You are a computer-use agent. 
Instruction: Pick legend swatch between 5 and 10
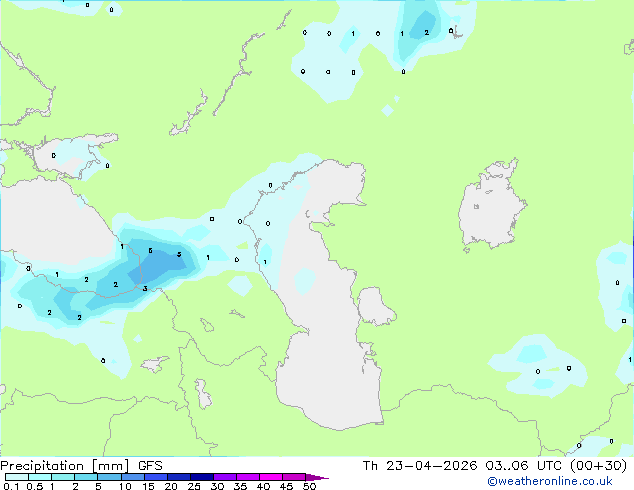tap(109, 477)
